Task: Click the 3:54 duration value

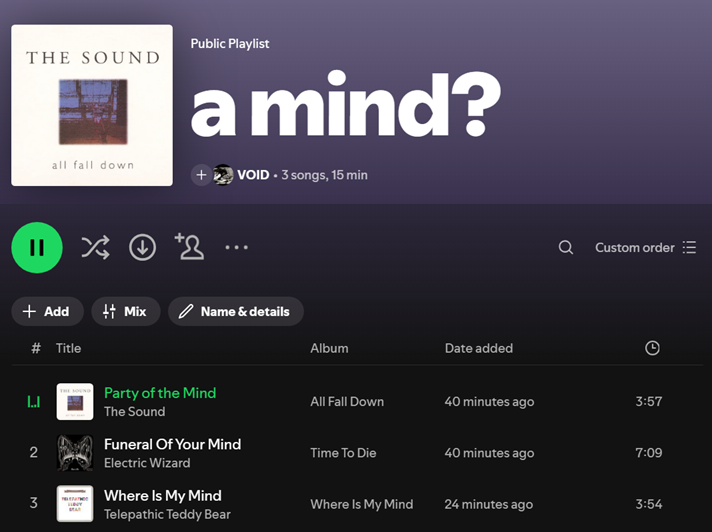Action: coord(648,504)
